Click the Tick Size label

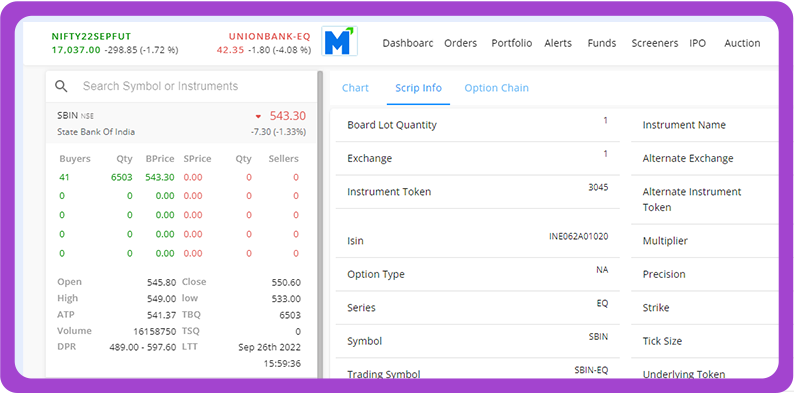[x=662, y=341]
